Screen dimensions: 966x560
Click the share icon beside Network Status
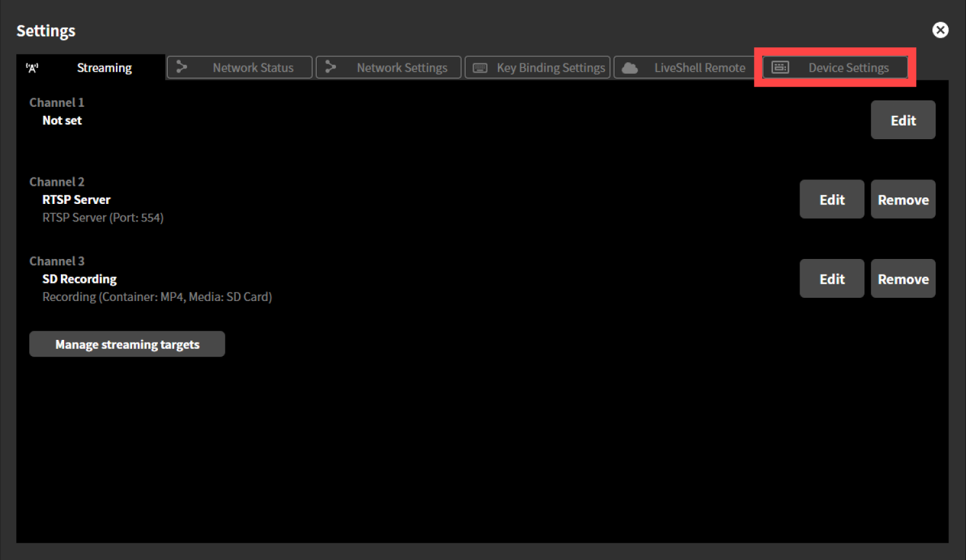pyautogui.click(x=181, y=67)
